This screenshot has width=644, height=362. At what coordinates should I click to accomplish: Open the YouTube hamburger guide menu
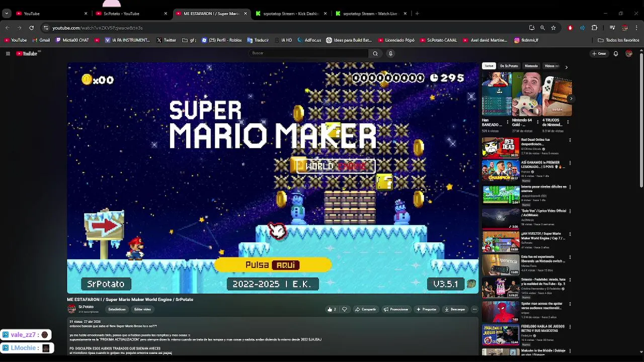tap(8, 53)
